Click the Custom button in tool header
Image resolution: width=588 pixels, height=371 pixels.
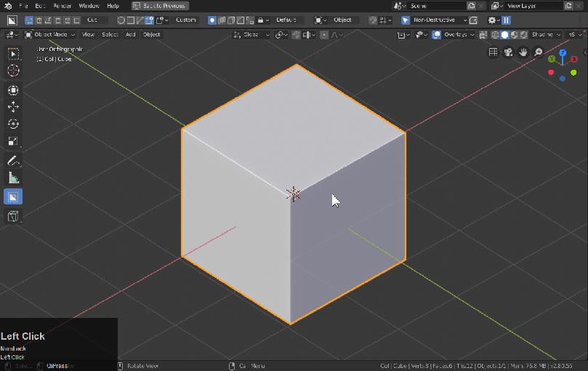(186, 20)
